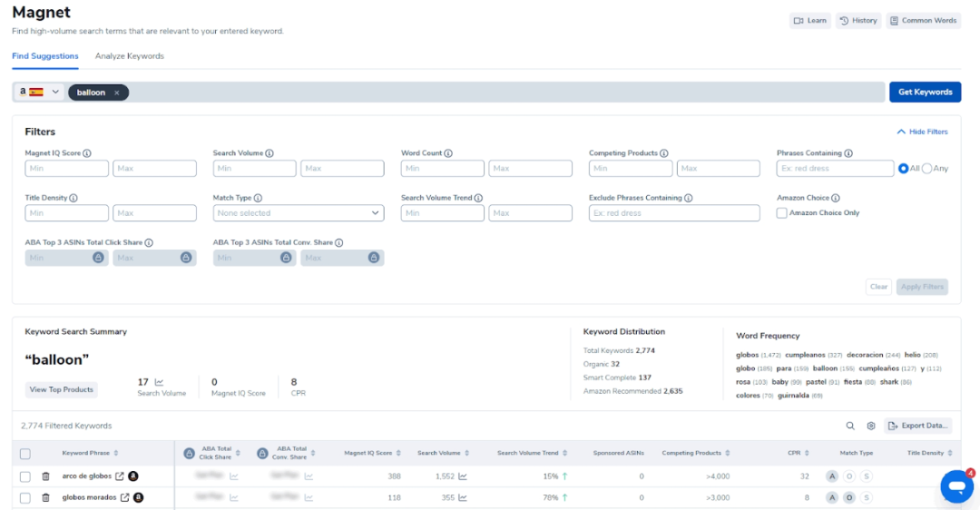Open Amazon marketplace country selector
980x510 pixels.
click(41, 93)
